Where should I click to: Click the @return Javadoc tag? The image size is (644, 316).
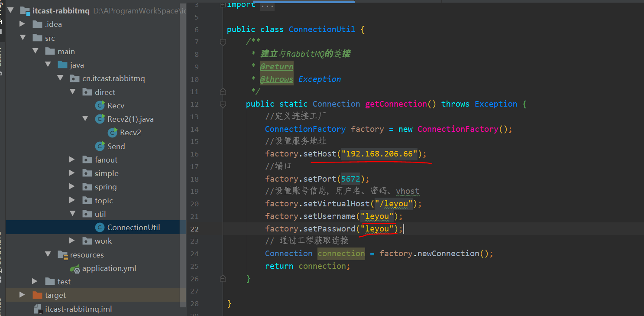(277, 67)
